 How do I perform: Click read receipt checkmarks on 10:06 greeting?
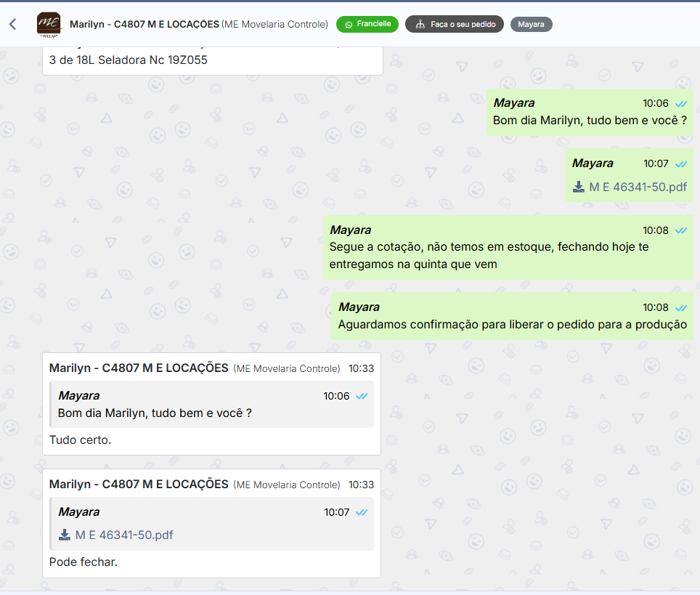point(681,104)
